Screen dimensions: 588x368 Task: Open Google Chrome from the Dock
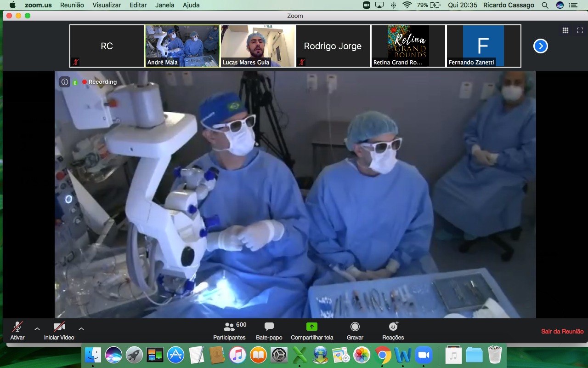tap(382, 355)
